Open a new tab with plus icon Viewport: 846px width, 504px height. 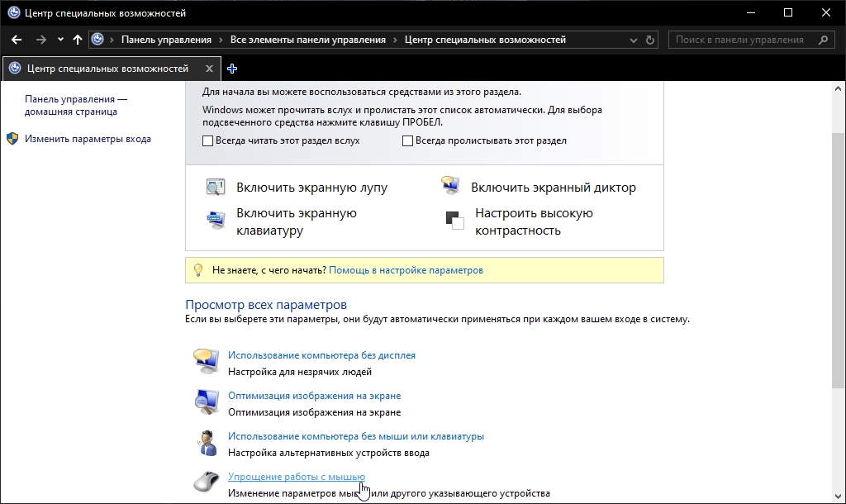tap(232, 69)
